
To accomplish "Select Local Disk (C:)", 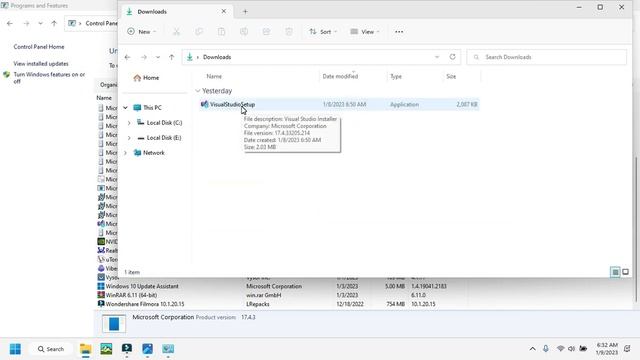I will (160, 122).
